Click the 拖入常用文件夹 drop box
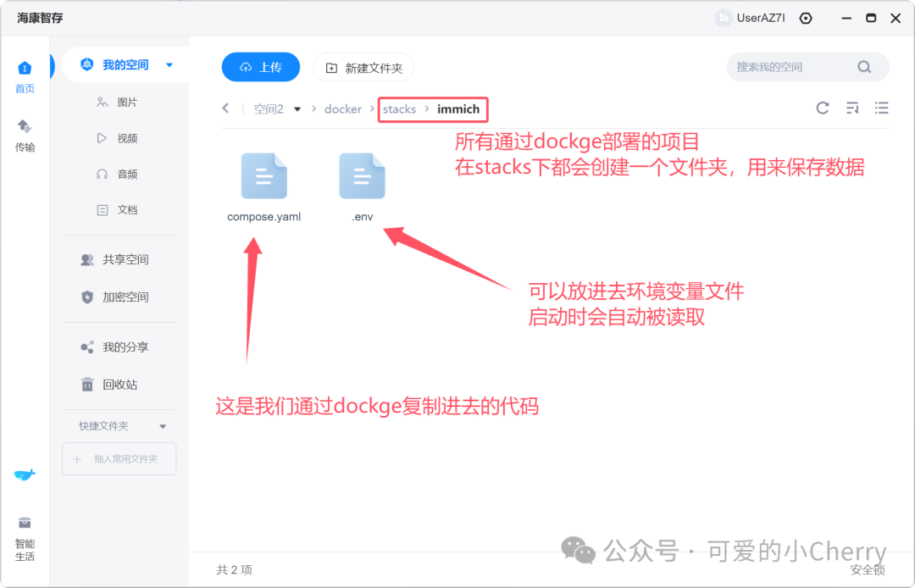This screenshot has height=588, width=915. [119, 459]
